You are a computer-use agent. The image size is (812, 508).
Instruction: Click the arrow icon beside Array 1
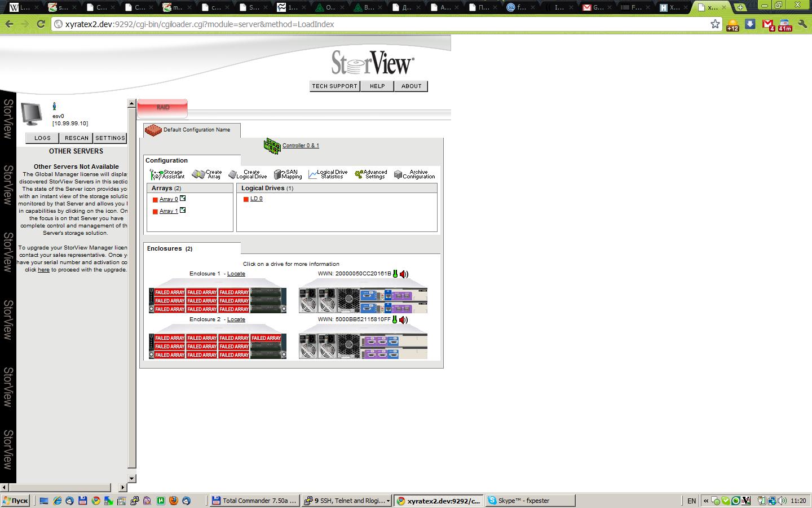(183, 211)
